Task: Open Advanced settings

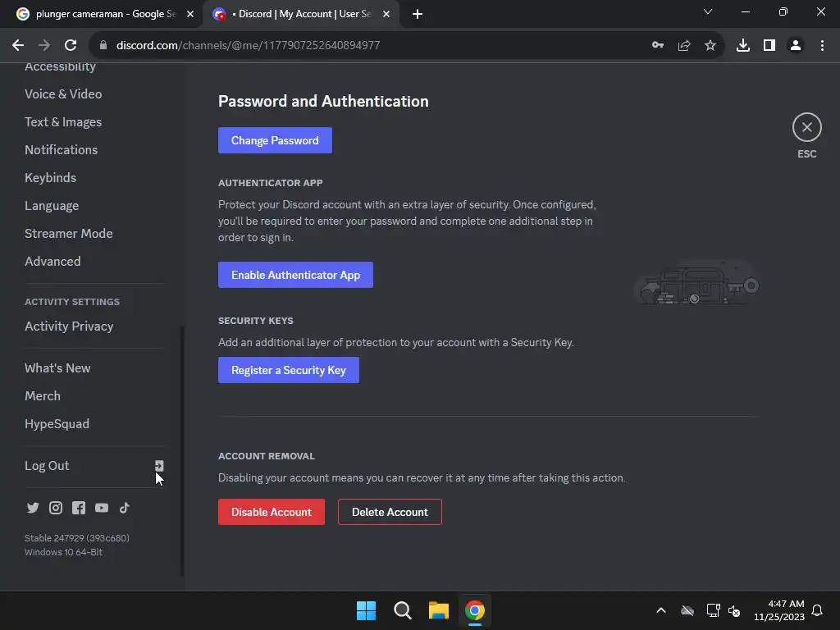Action: pos(52,262)
